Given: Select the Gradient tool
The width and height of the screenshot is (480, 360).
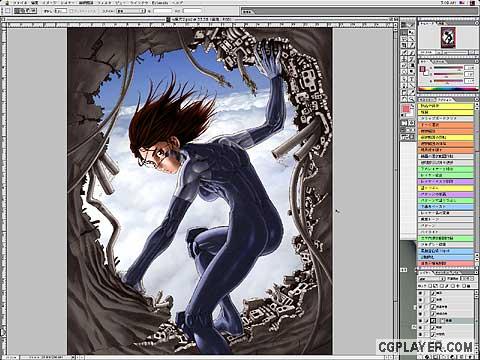Looking at the screenshot, I should [x=411, y=65].
